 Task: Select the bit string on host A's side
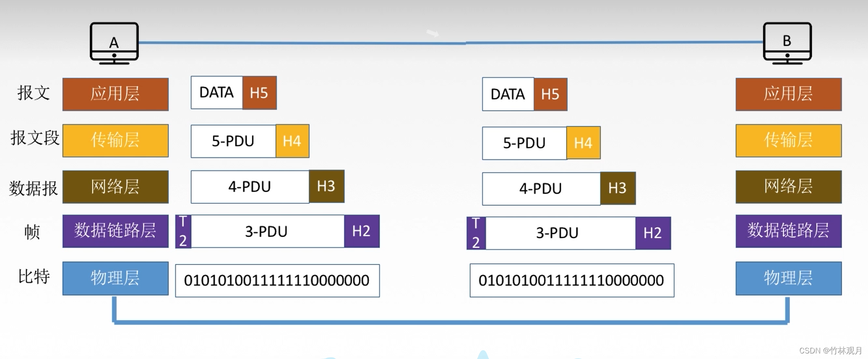pos(277,281)
